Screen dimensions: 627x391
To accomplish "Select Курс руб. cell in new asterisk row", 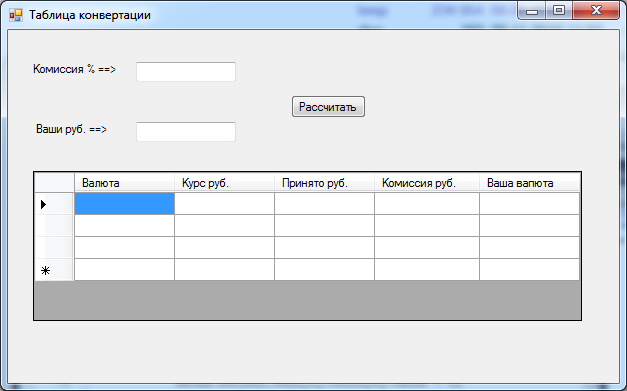I will point(224,269).
